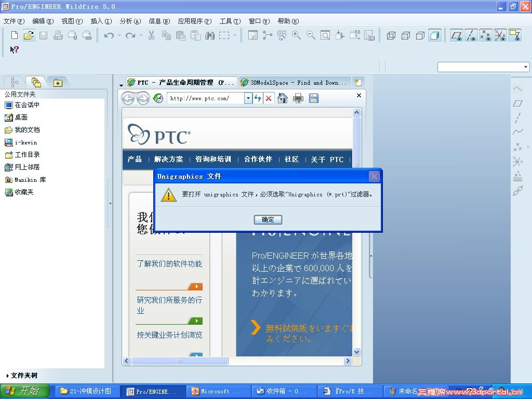The width and height of the screenshot is (532, 399).
Task: Click the Print icon in main toolbar
Action: (58, 35)
